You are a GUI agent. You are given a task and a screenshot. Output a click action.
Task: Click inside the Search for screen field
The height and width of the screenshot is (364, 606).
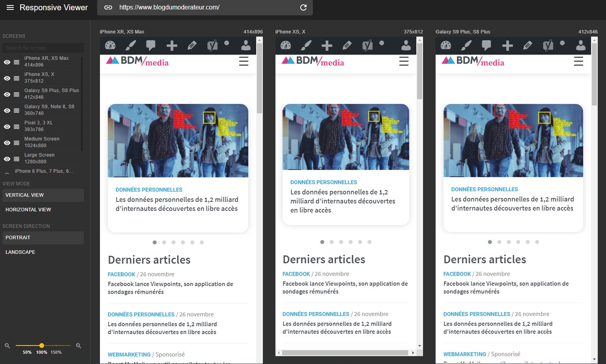pyautogui.click(x=42, y=48)
